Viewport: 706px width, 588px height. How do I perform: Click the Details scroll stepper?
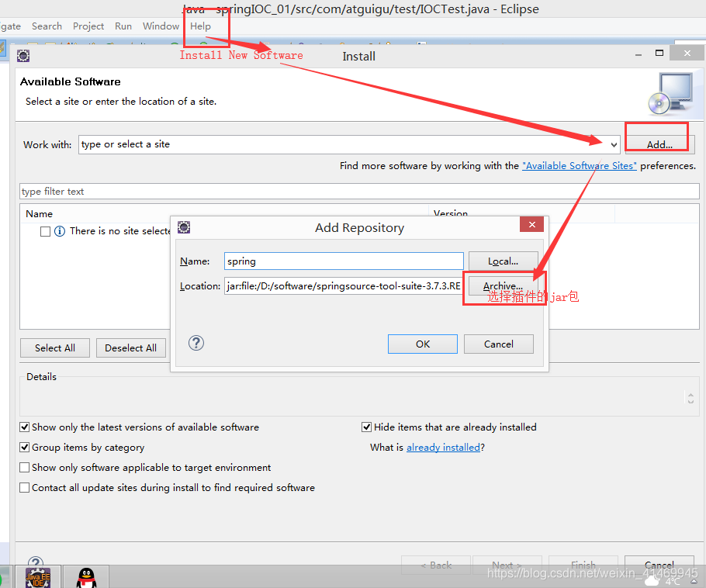coord(690,397)
